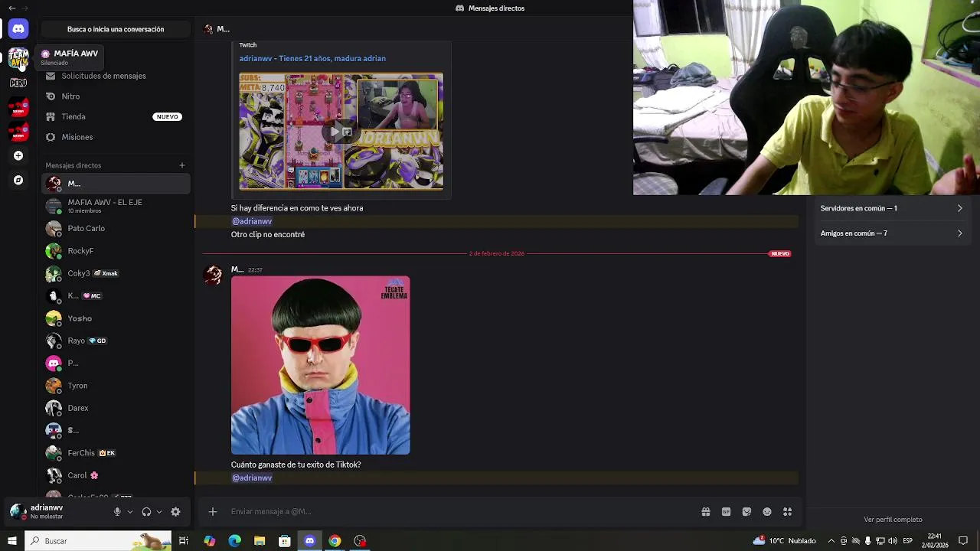The height and width of the screenshot is (551, 980).
Task: Open the Twitch clip link title
Action: point(312,58)
